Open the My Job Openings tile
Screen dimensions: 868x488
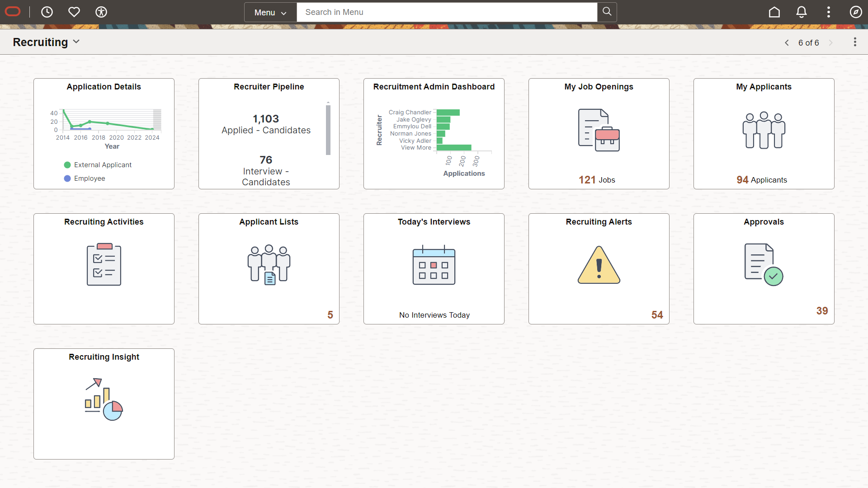598,133
